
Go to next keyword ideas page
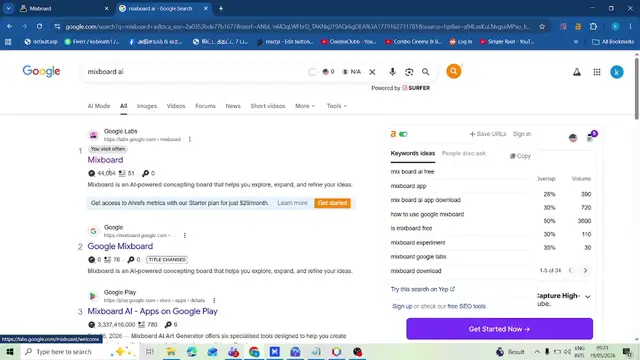pyautogui.click(x=585, y=270)
